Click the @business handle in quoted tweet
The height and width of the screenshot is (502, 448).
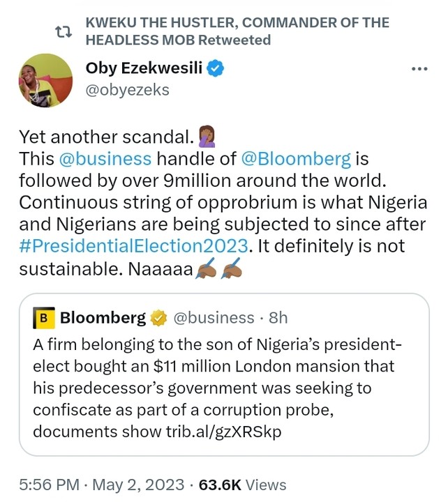coord(213,318)
